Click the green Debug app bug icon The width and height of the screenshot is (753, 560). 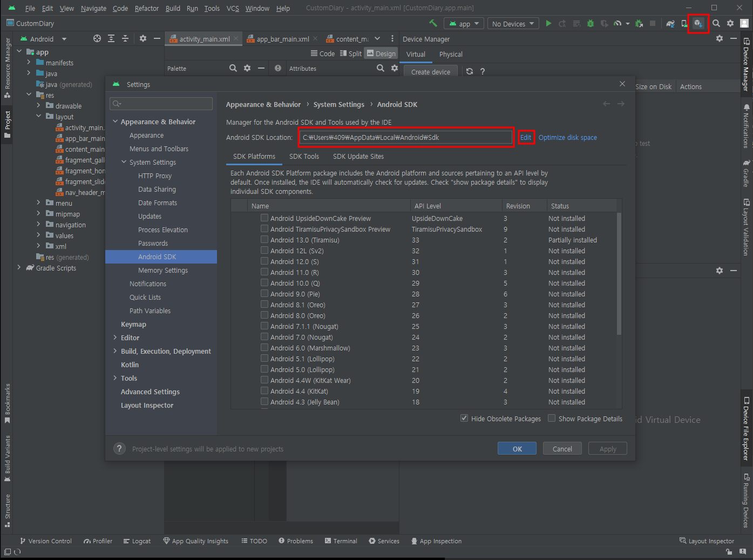click(591, 23)
